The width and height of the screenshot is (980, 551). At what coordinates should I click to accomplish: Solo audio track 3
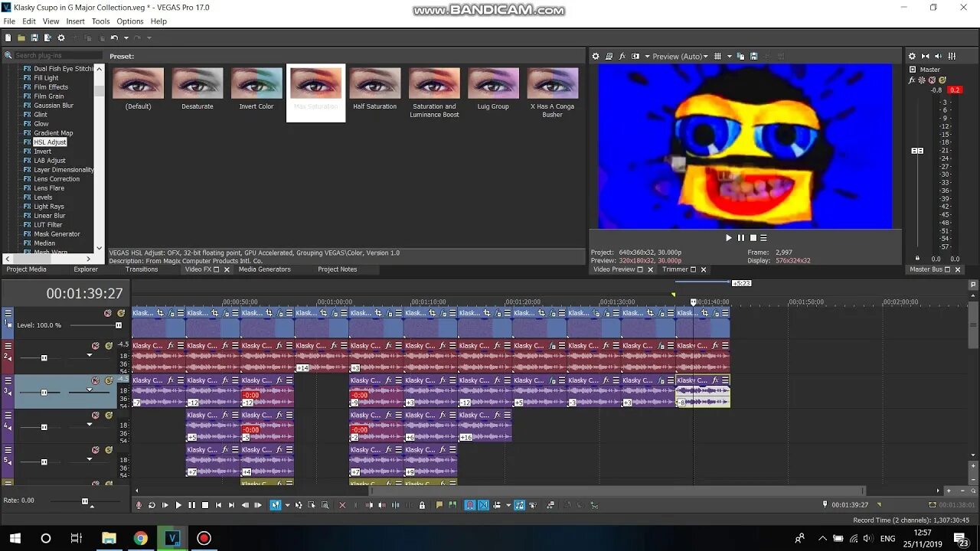(x=108, y=380)
